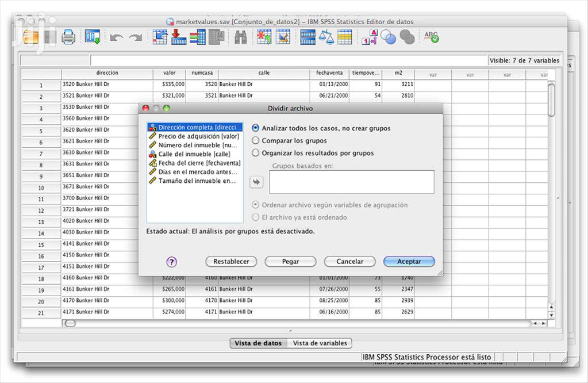Click the Go to case toolbar icon
Screen dimensions: 588x383
coord(160,37)
